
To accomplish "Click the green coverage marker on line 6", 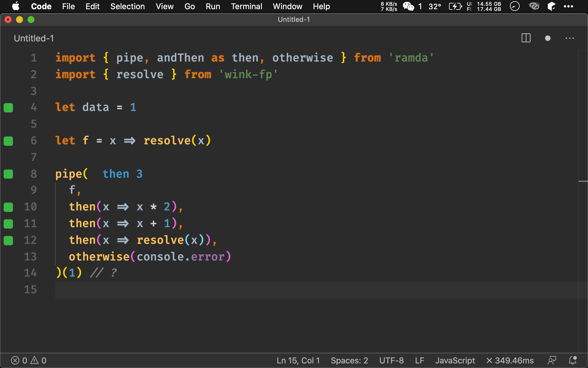I will coord(8,141).
